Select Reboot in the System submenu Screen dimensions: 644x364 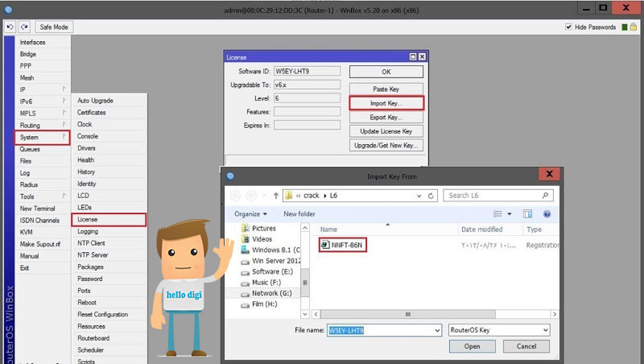[87, 302]
